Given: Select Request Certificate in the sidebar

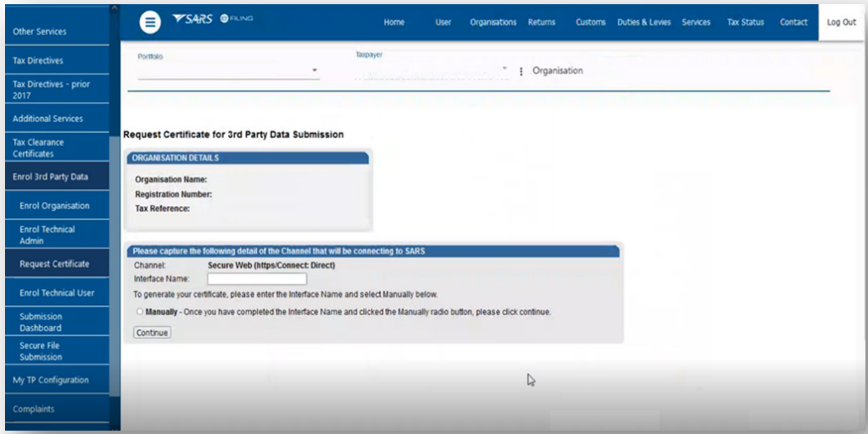Looking at the screenshot, I should click(x=57, y=264).
